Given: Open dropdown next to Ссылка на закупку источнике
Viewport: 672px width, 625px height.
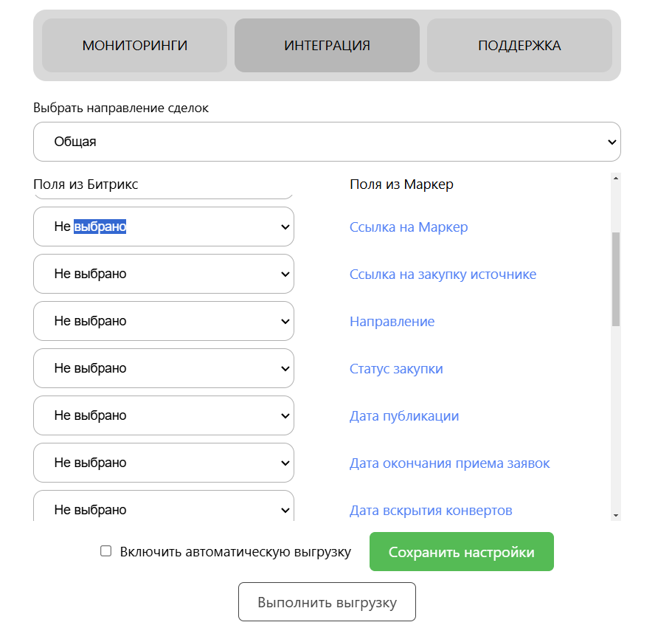Looking at the screenshot, I should coord(164,274).
